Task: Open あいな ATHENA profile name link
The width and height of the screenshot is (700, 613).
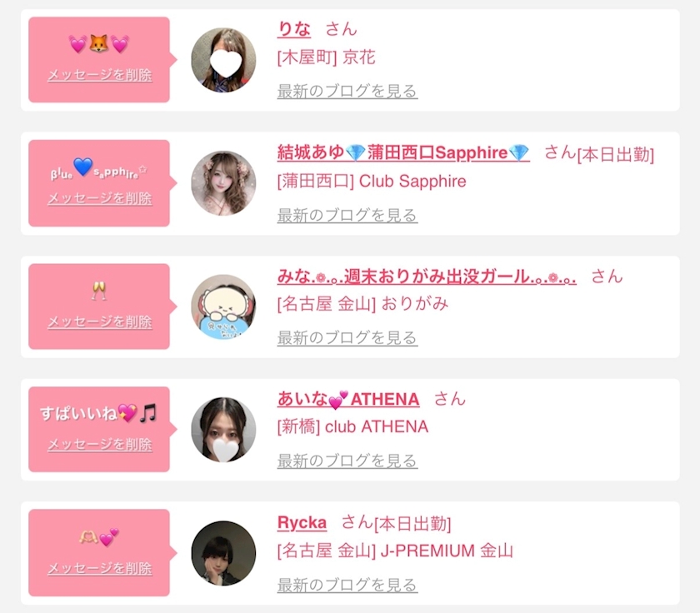Action: click(348, 399)
